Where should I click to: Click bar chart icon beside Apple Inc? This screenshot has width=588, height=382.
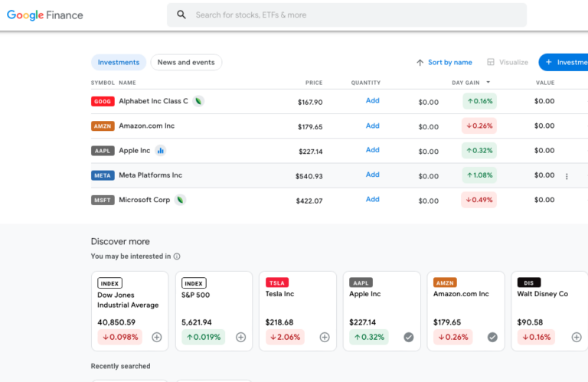pyautogui.click(x=161, y=151)
